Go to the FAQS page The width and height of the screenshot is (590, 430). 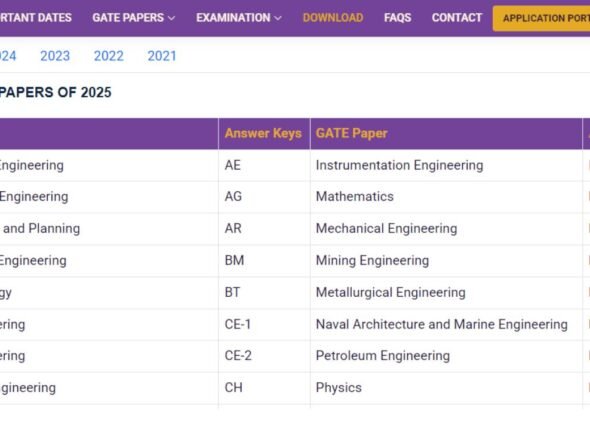tap(397, 18)
